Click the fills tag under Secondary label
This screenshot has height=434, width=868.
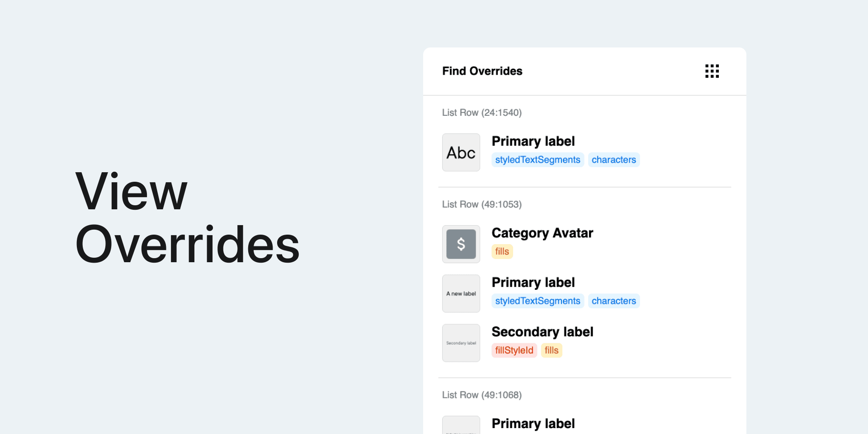click(552, 350)
